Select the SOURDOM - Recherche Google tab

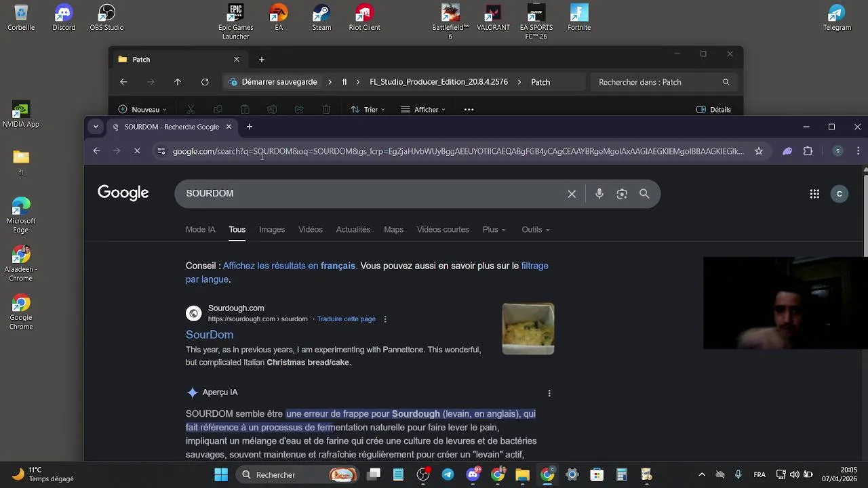click(171, 127)
